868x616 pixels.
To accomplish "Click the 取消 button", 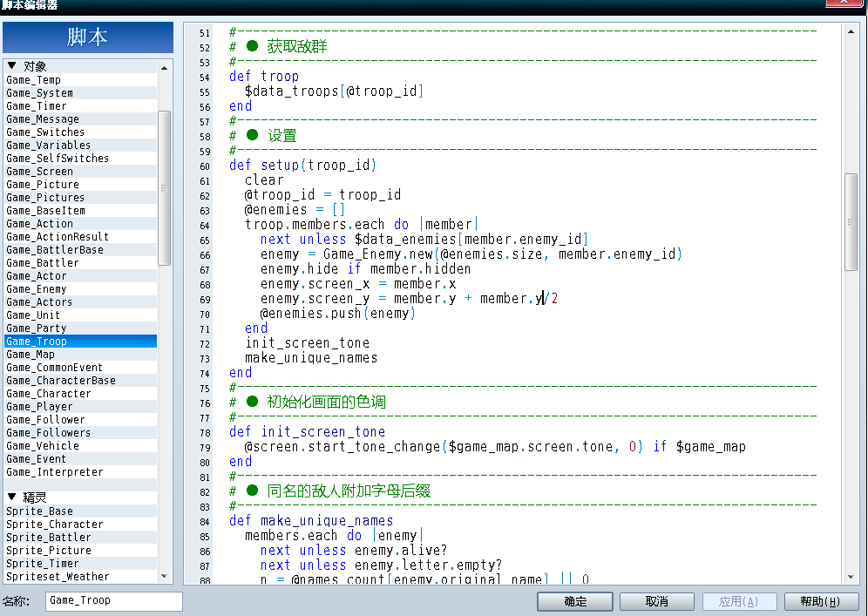I will [x=657, y=601].
